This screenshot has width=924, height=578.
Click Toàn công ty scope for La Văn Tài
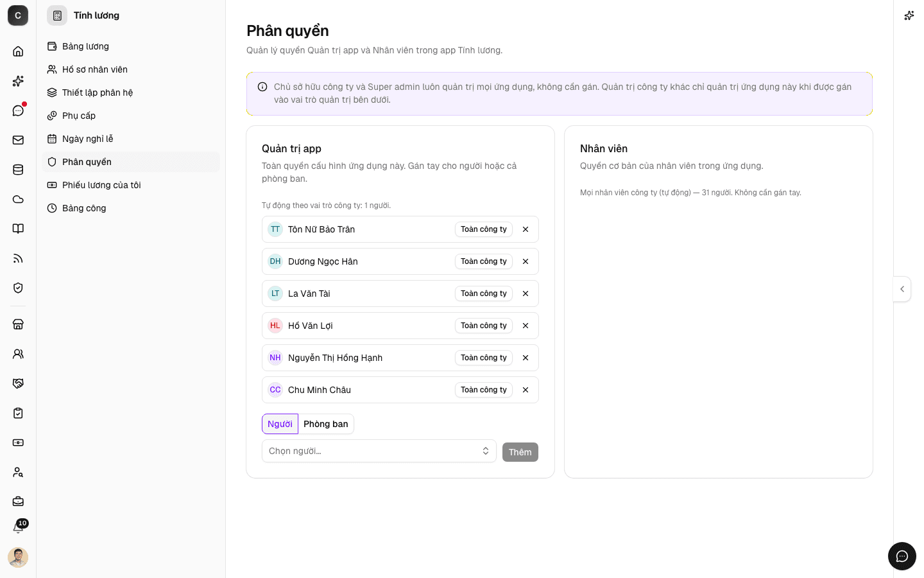[484, 293]
